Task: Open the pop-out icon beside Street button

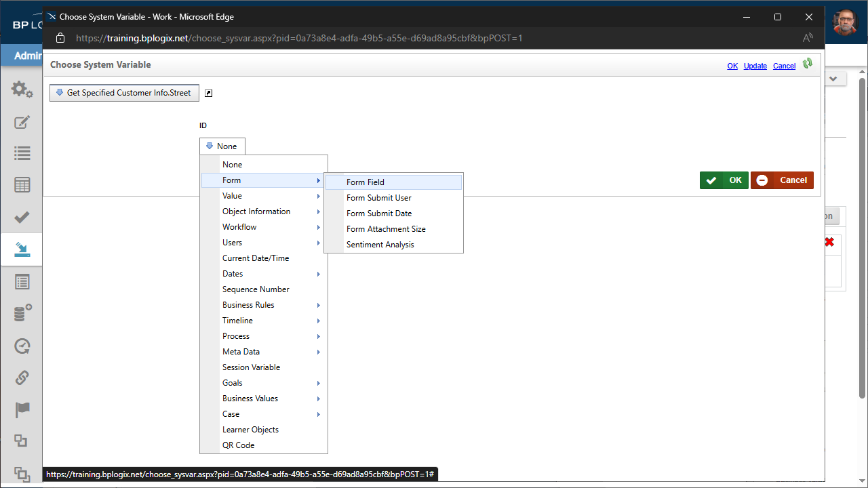Action: (x=209, y=94)
